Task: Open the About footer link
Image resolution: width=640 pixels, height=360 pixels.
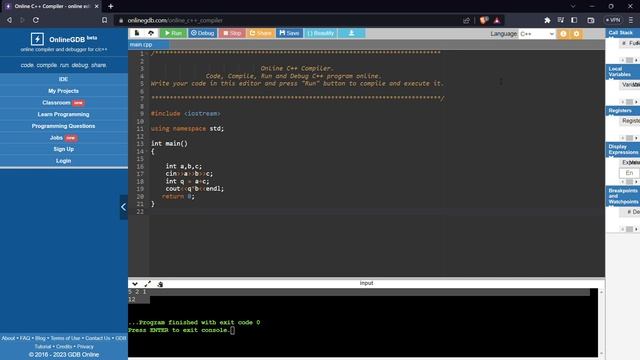Action: [x=8, y=338]
